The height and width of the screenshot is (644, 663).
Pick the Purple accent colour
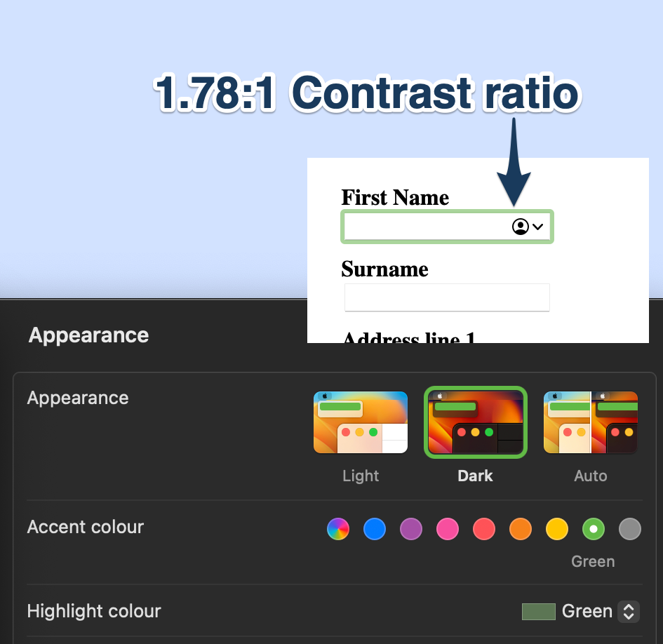click(411, 529)
